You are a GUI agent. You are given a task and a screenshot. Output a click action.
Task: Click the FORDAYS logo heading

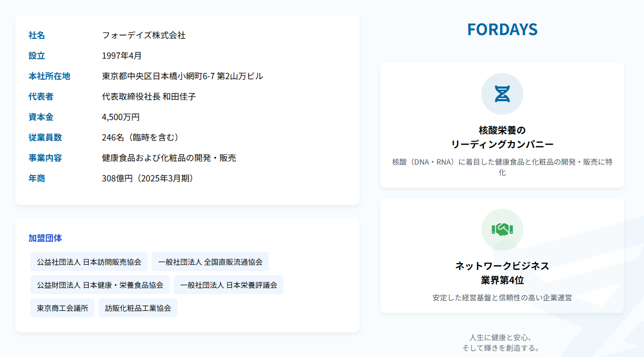click(x=502, y=30)
